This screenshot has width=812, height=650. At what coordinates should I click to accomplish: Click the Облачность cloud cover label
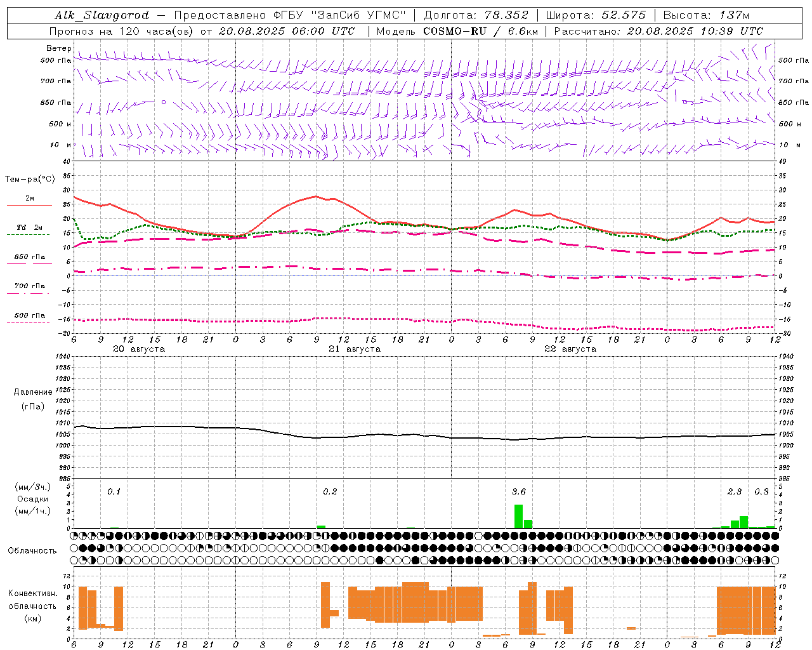32,551
